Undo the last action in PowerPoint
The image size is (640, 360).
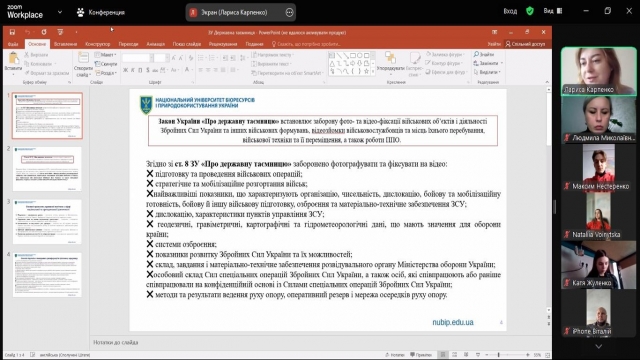pos(27,32)
